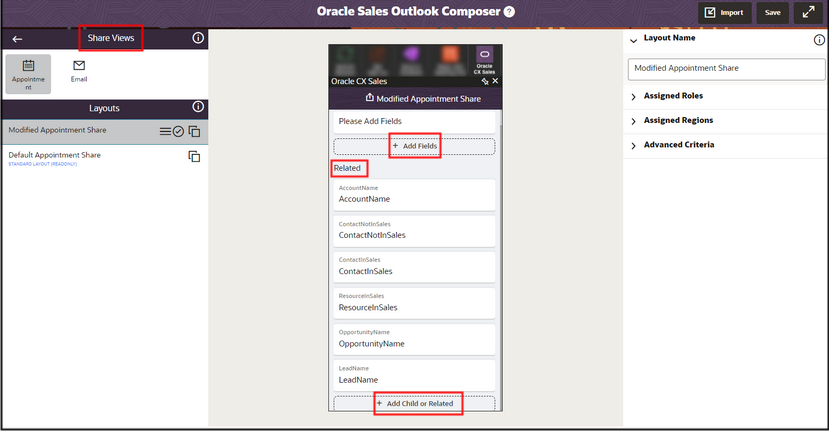
Task: Close the Oracle CX Sales pane
Action: tap(495, 81)
